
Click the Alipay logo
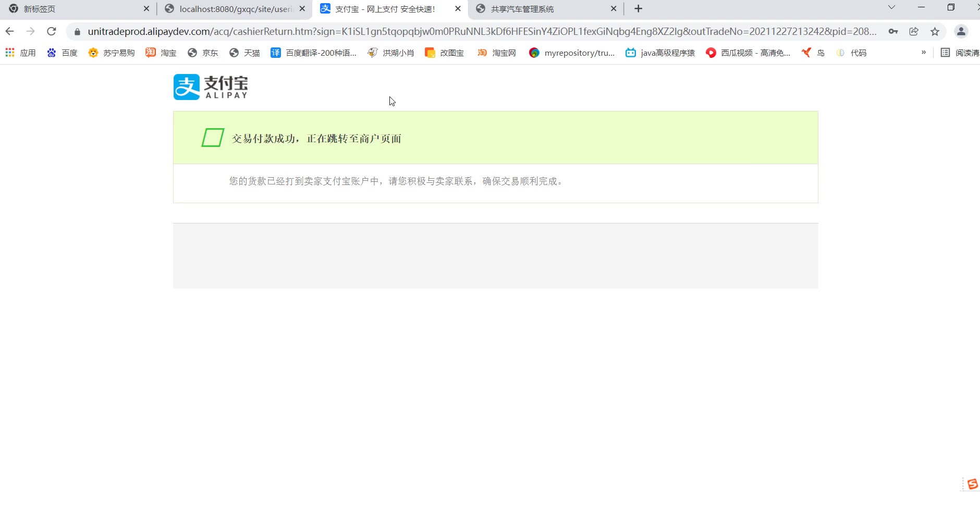point(211,87)
